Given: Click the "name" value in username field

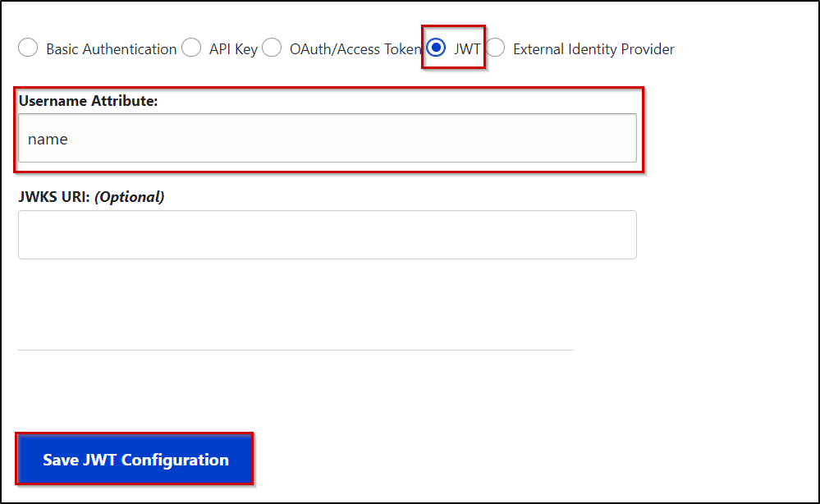Looking at the screenshot, I should (48, 140).
